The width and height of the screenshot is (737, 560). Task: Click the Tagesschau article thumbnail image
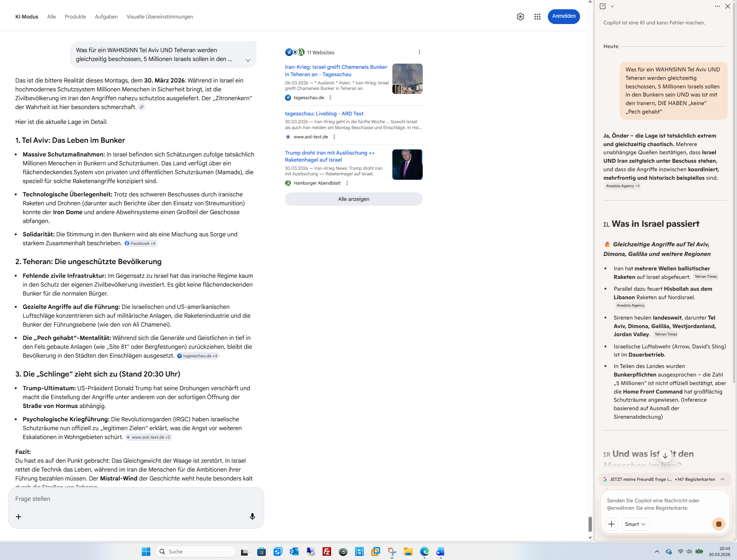pos(407,79)
